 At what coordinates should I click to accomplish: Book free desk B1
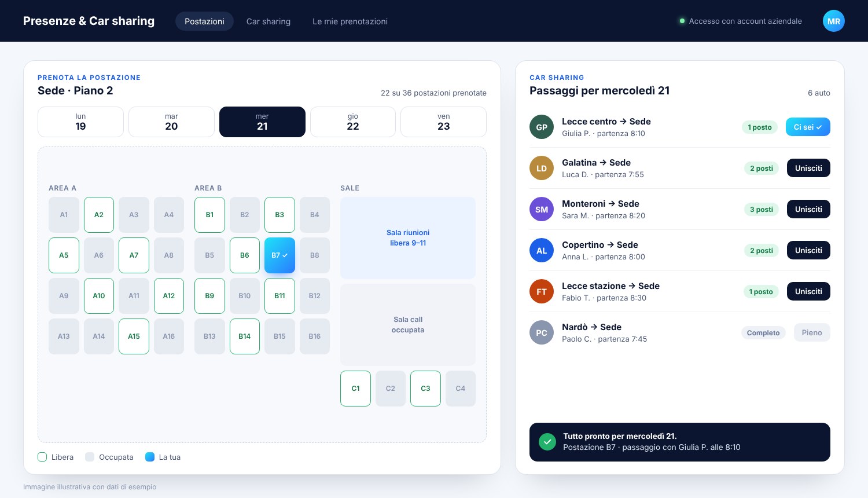[x=209, y=215]
